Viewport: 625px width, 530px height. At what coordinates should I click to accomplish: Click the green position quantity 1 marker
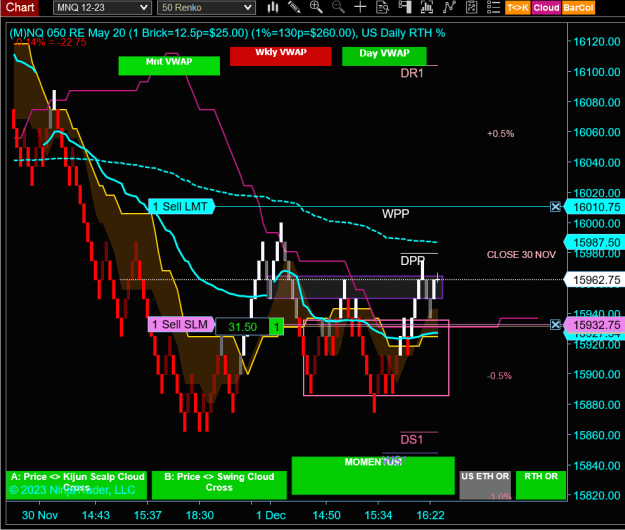276,327
